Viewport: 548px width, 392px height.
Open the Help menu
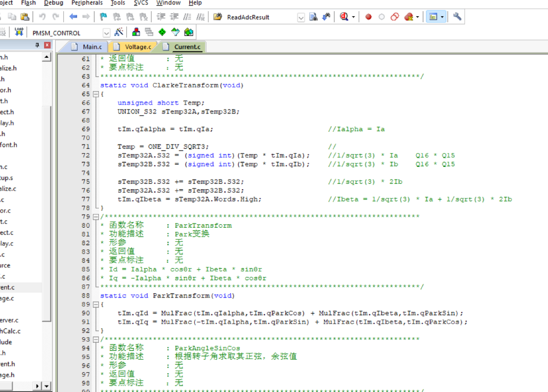point(195,3)
